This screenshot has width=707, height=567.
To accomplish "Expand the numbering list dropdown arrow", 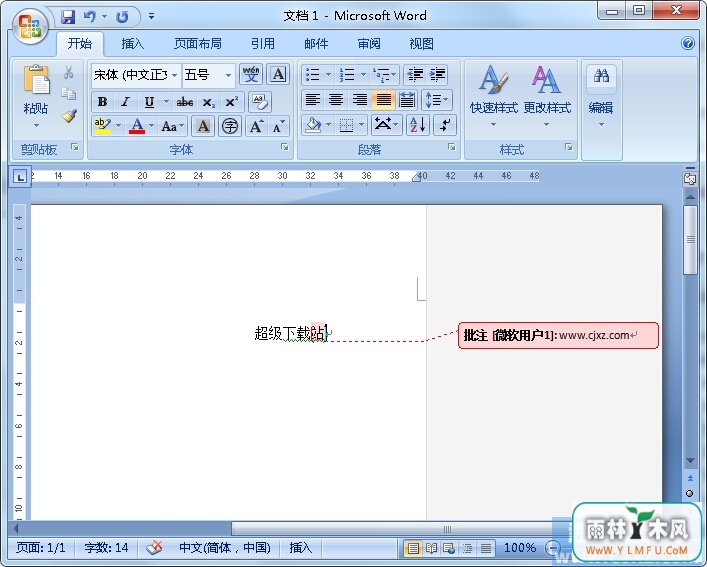I will click(363, 74).
